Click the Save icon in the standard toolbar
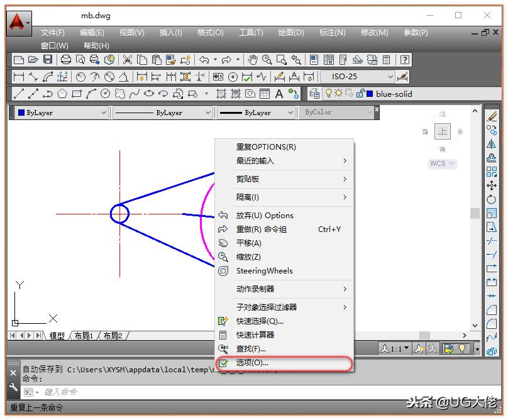The width and height of the screenshot is (508, 420). point(48,60)
